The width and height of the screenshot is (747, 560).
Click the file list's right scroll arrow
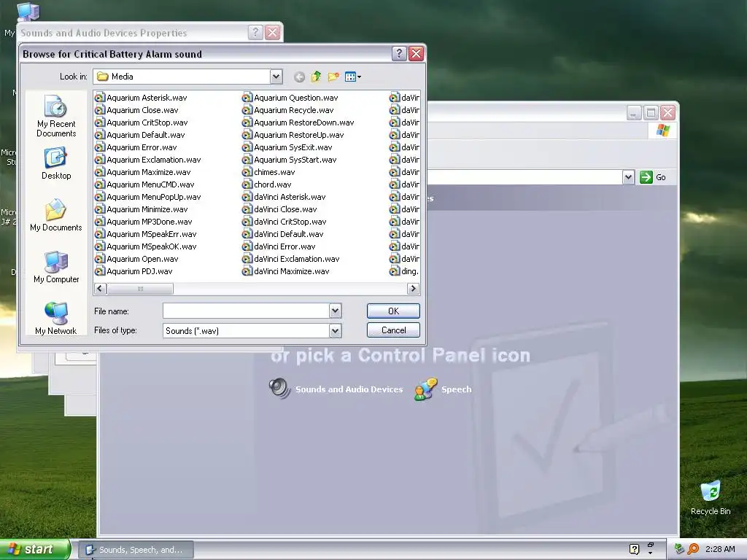tap(413, 289)
